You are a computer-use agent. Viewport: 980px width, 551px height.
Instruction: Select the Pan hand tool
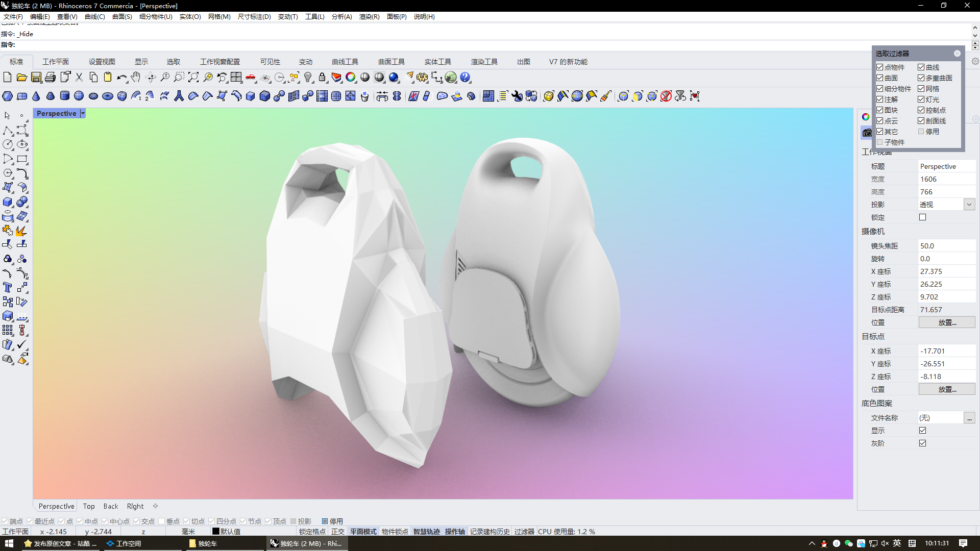point(135,78)
